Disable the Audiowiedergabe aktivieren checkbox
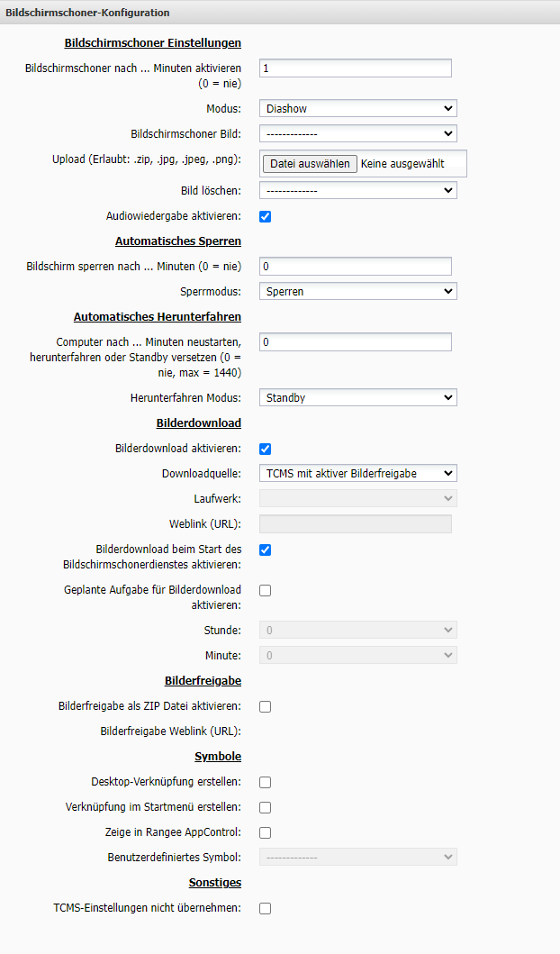The width and height of the screenshot is (560, 954). (x=266, y=216)
